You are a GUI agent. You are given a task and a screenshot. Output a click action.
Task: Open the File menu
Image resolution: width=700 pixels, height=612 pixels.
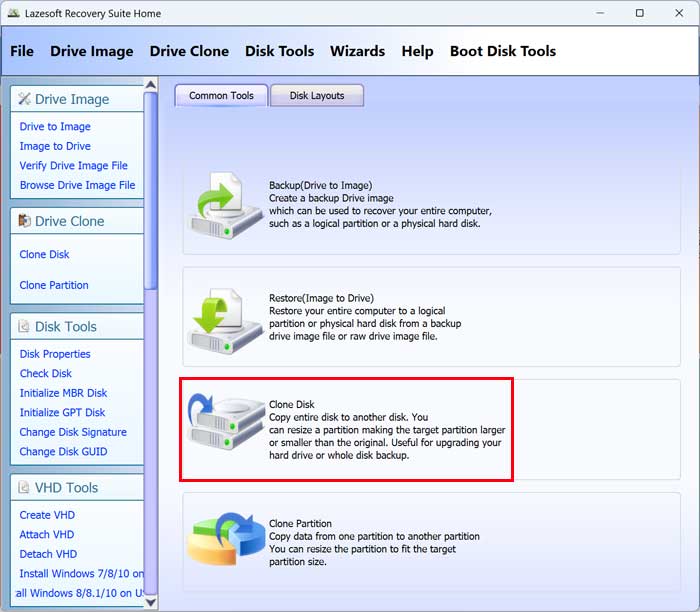pos(22,51)
